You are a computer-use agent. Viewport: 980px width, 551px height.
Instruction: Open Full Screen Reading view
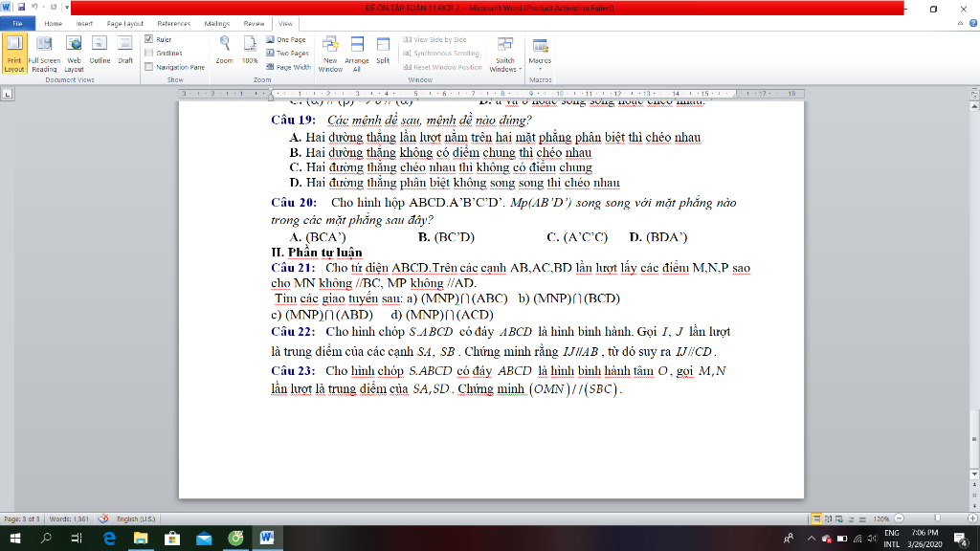(44, 54)
